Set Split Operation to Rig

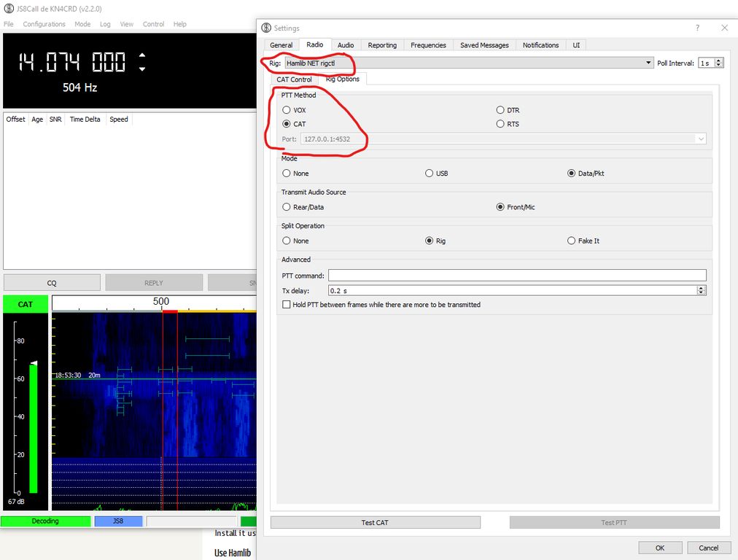(430, 241)
